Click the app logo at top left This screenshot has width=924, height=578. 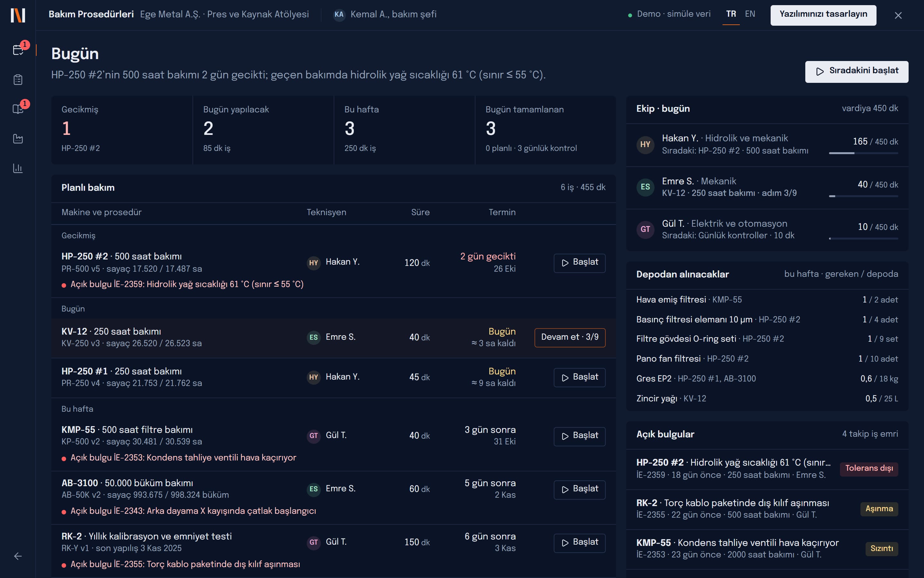[18, 15]
